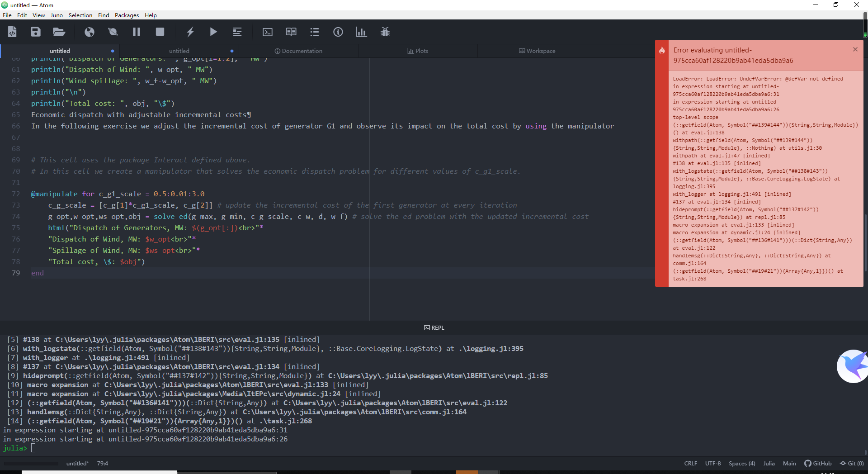Start Julia with the globe icon

coord(90,32)
